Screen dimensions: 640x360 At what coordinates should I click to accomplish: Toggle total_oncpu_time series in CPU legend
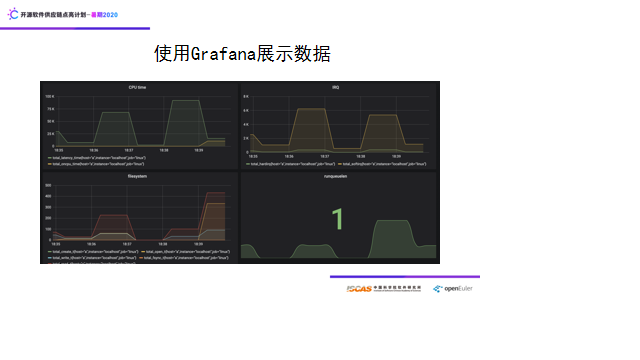[98, 164]
